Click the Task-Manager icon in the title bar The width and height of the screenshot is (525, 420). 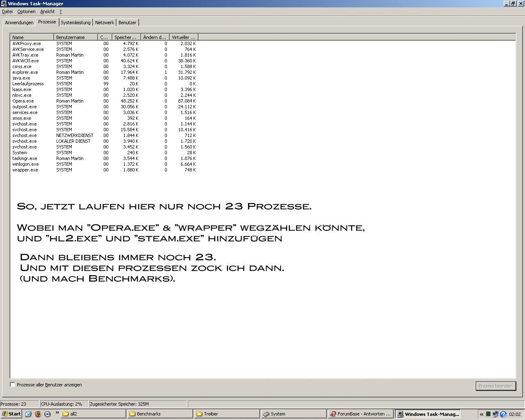(4, 4)
